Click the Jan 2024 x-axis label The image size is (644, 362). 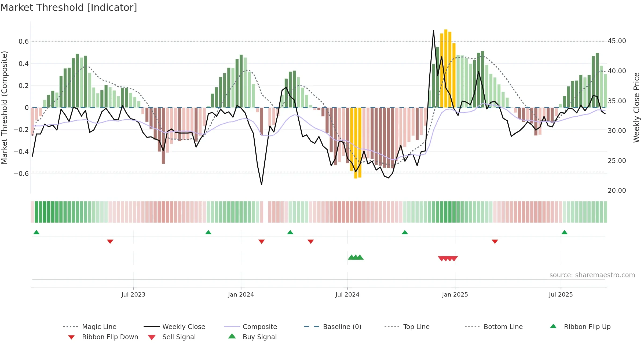[241, 294]
